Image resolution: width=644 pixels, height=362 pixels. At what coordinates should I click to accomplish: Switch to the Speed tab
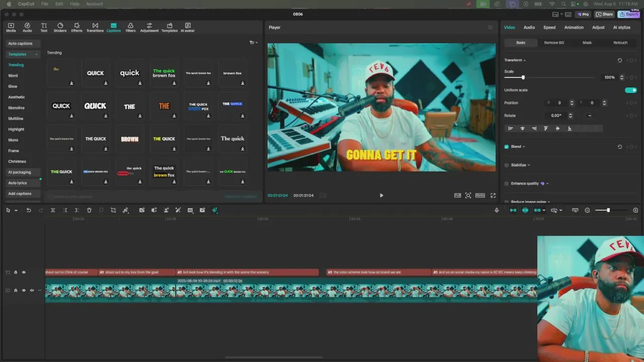[x=549, y=28]
